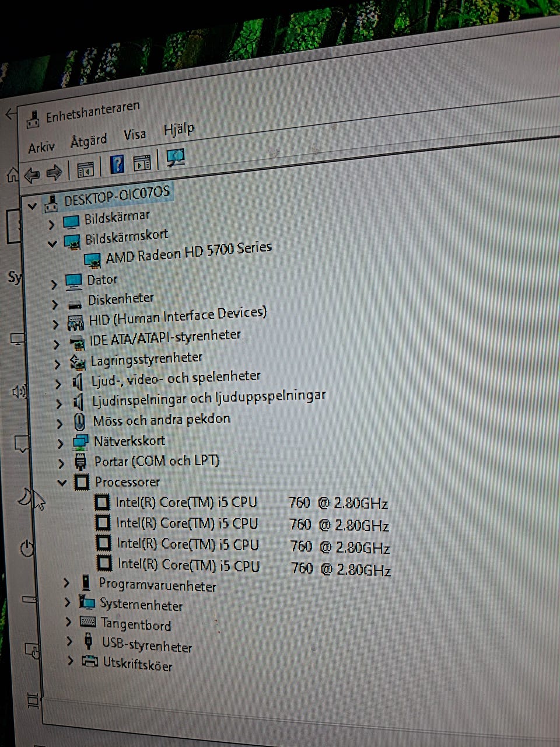This screenshot has height=747, width=560.
Task: Click the Systemenheter icon
Action: click(x=87, y=602)
